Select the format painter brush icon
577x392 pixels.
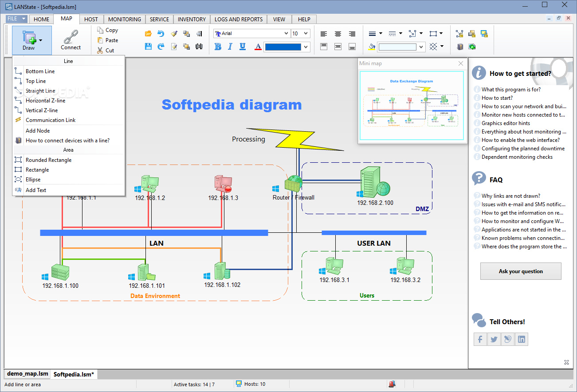(x=174, y=33)
